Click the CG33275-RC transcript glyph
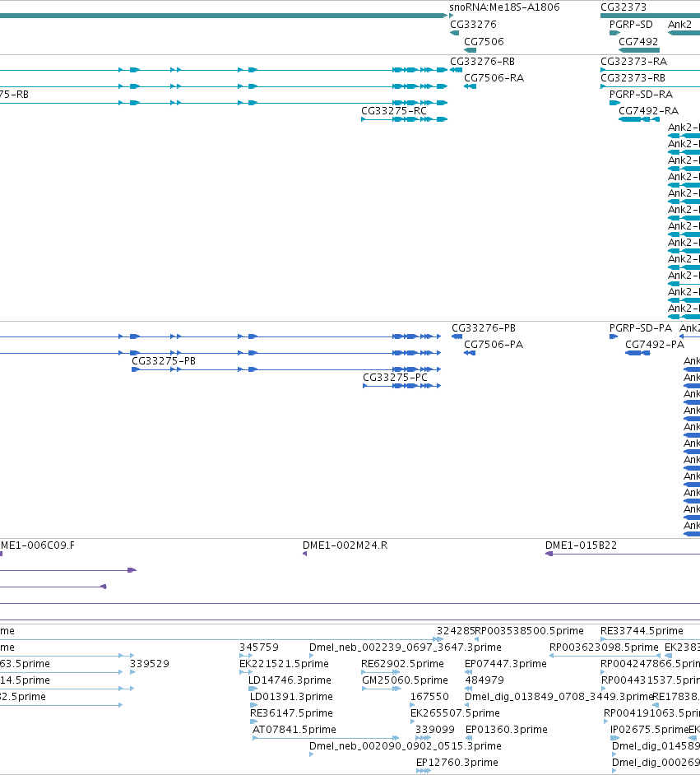 [404, 119]
